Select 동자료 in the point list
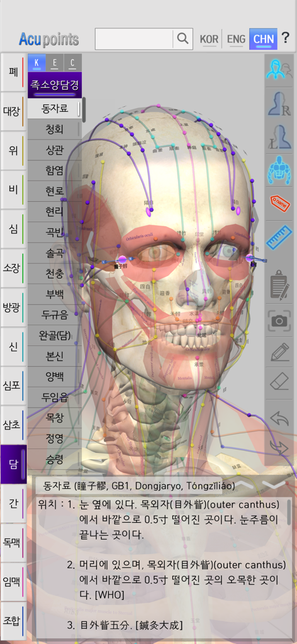The height and width of the screenshot is (644, 297). (54, 108)
